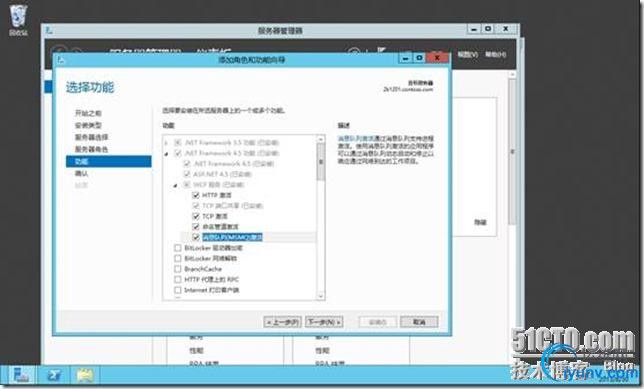Uncheck the TCP 激活 checkbox
644x389 pixels.
196,216
